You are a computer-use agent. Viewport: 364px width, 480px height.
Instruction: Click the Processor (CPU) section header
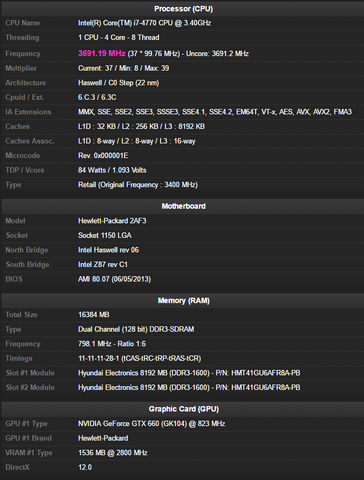point(183,9)
